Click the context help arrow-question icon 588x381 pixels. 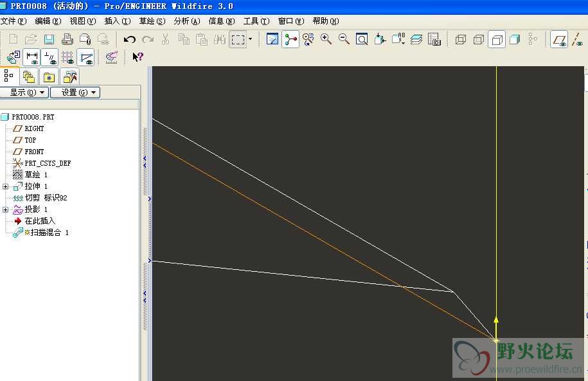(x=138, y=57)
